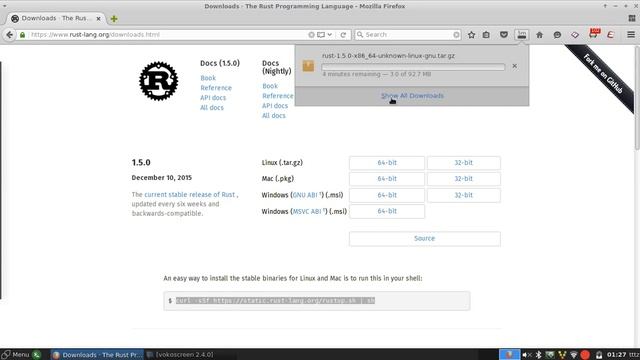Image resolution: width=640 pixels, height=360 pixels.
Task: Open API docs under Docs (1.5.0)
Action: coord(213,98)
